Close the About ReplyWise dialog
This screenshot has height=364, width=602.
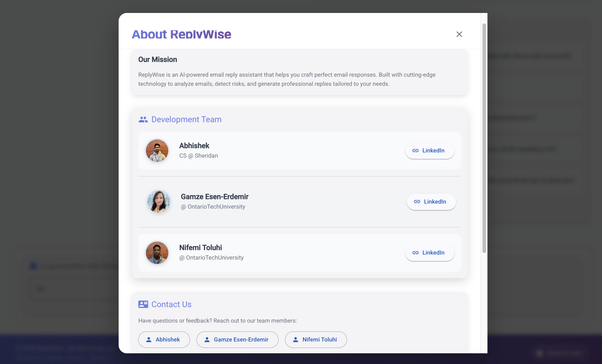coord(459,34)
